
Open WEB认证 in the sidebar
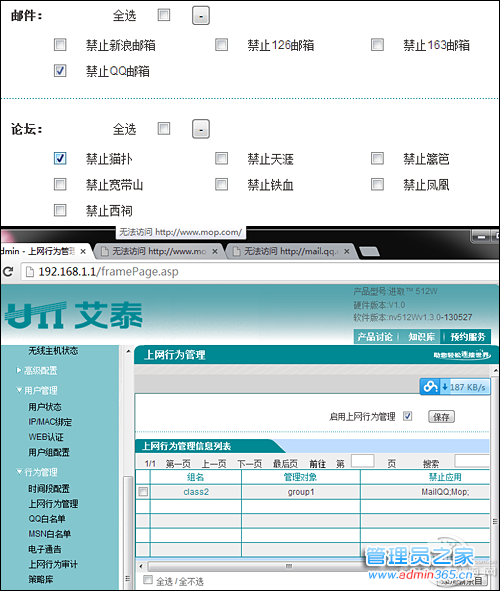pos(46,437)
